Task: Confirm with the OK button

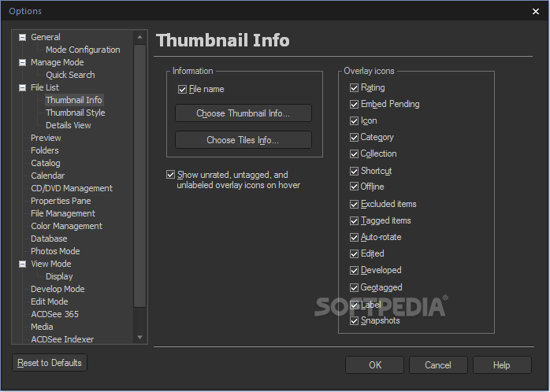Action: tap(374, 365)
